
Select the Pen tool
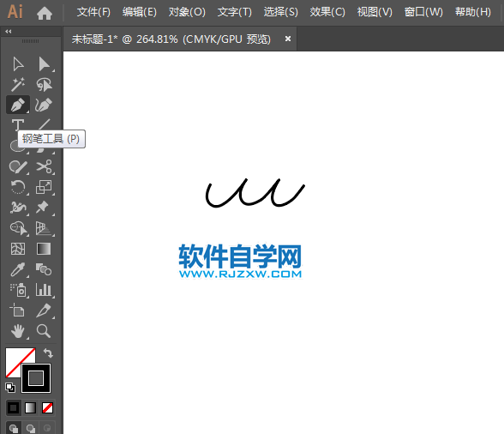tap(18, 105)
